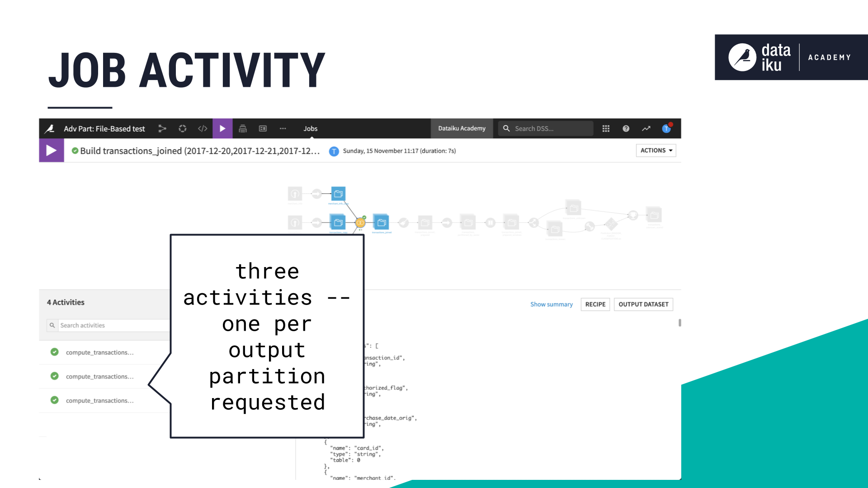This screenshot has width=868, height=488.
Task: Click the Rebuild/Refresh dataset icon
Action: (x=183, y=129)
